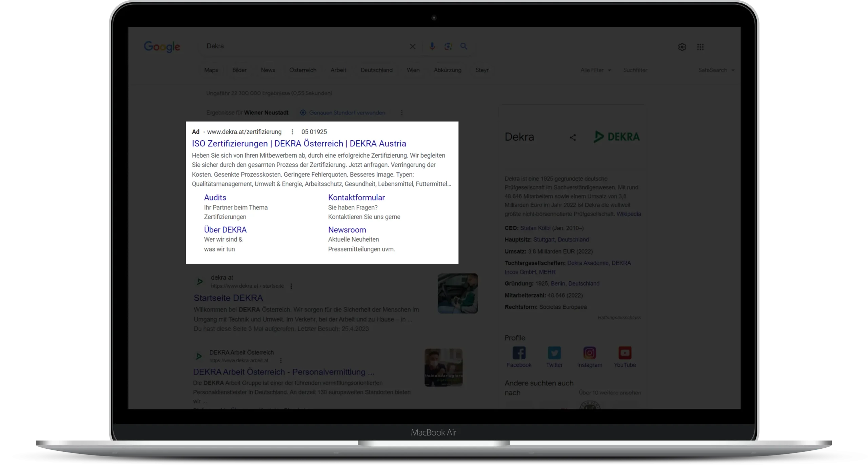Click Über 10 weitere ansehen link

(x=610, y=392)
